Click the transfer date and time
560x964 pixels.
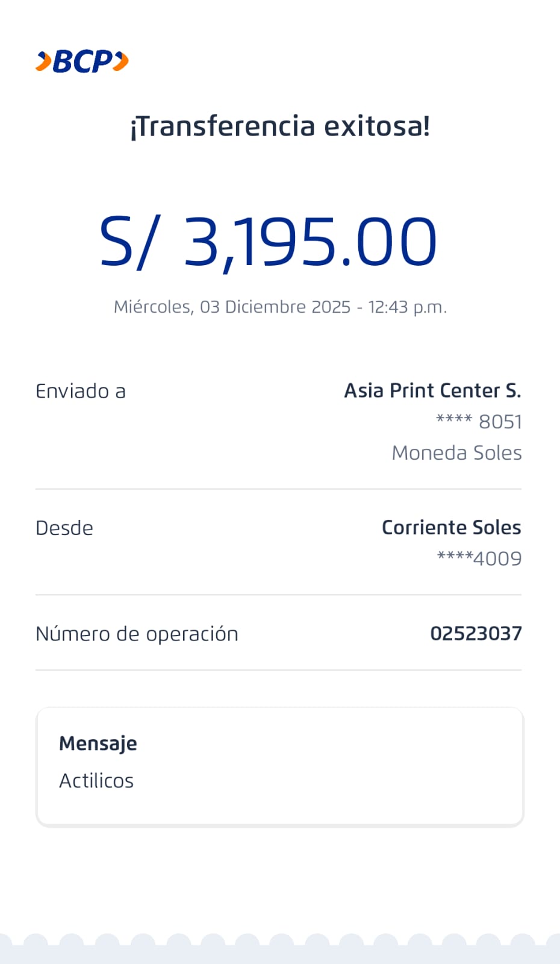pos(280,307)
